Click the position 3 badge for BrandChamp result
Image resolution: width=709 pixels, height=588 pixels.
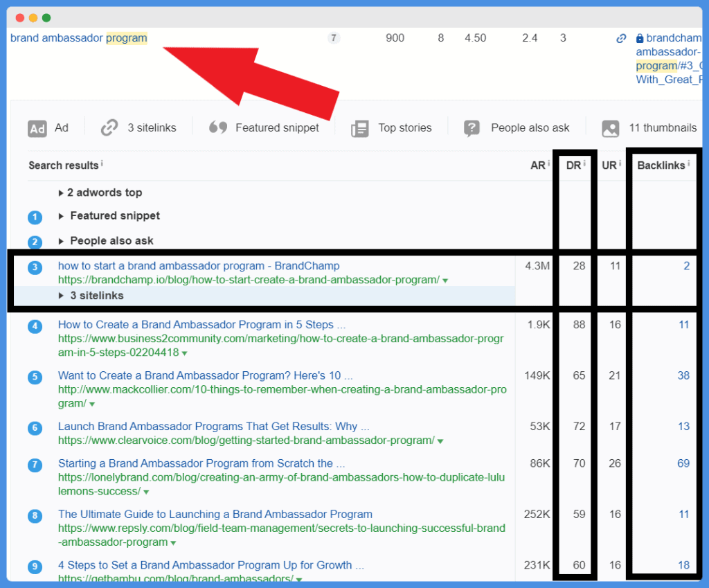(x=35, y=267)
